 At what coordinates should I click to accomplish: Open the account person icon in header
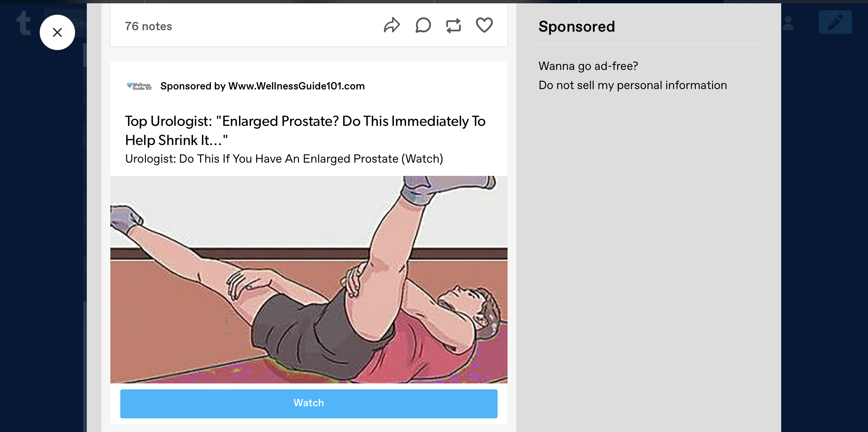point(788,23)
